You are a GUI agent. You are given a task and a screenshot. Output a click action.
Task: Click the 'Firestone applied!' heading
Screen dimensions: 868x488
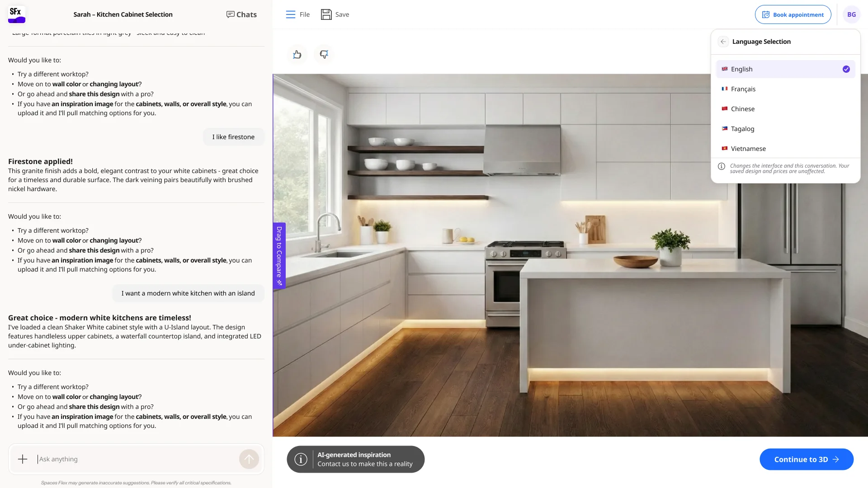point(40,161)
